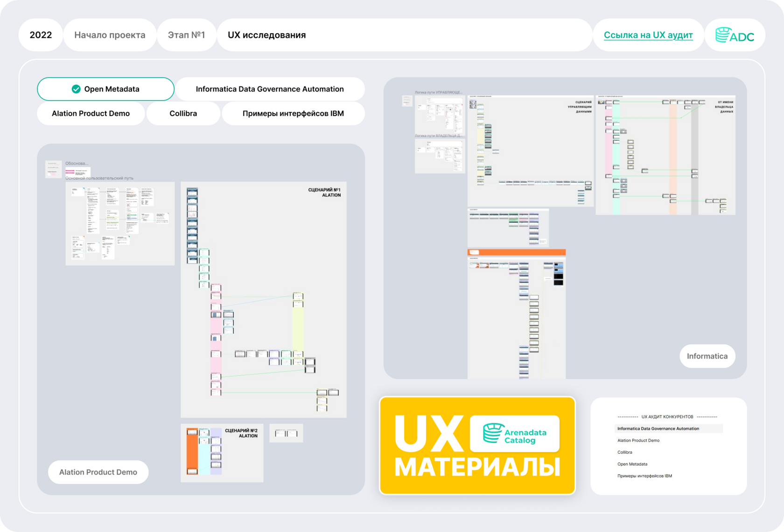Open the orange-header Informatica board
The width and height of the screenshot is (784, 532).
(517, 314)
